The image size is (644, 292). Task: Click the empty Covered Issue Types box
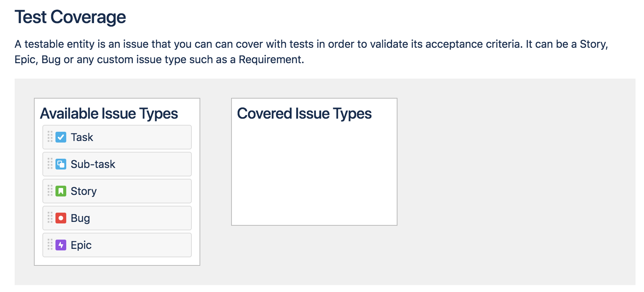click(314, 173)
